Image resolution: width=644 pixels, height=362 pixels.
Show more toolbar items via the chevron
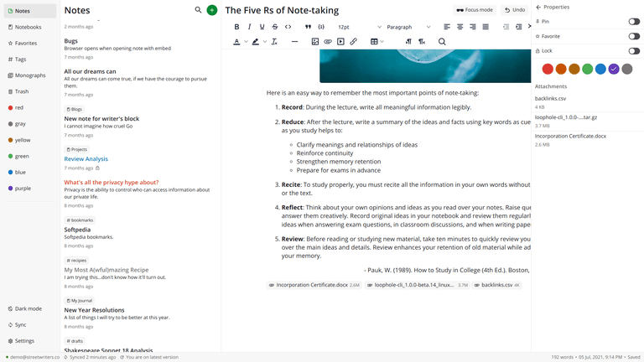[x=529, y=27]
